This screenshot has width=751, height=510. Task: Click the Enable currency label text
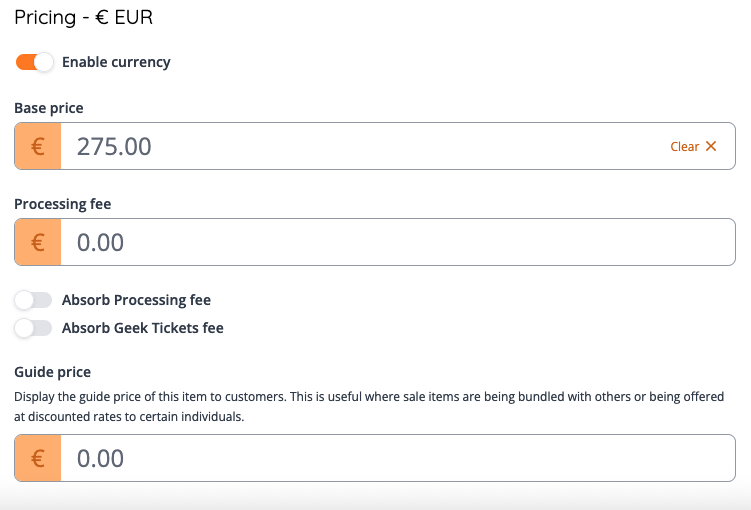coord(116,62)
